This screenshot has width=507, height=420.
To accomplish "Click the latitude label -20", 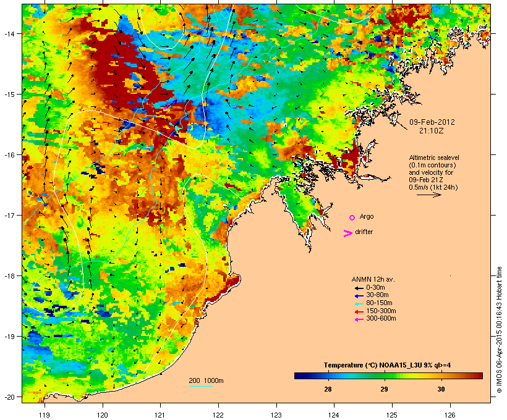I will [9, 397].
